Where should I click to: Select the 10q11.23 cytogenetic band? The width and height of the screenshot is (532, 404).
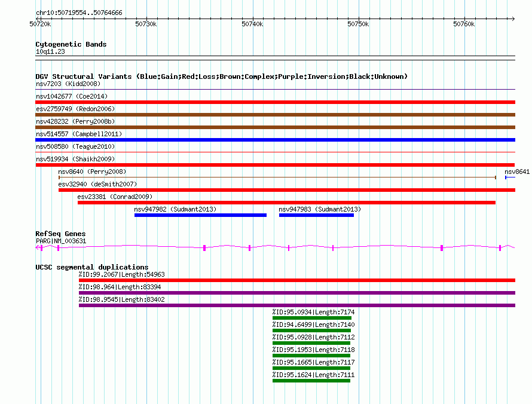(50, 51)
